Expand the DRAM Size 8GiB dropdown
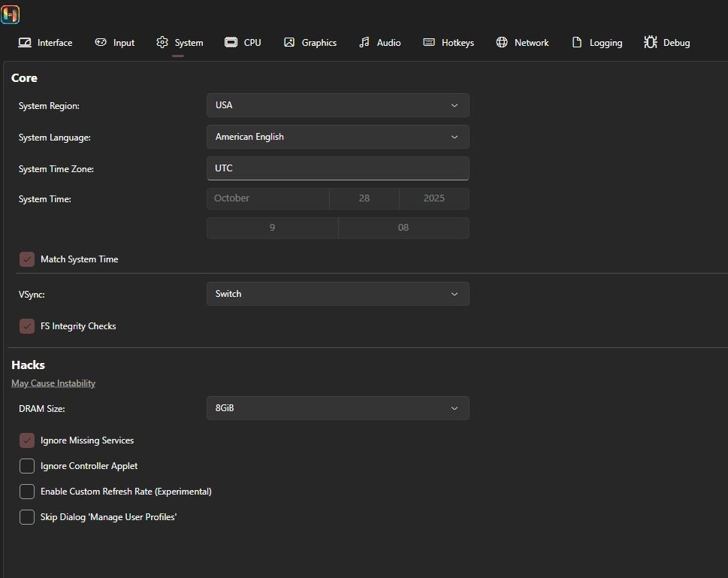 tap(338, 408)
